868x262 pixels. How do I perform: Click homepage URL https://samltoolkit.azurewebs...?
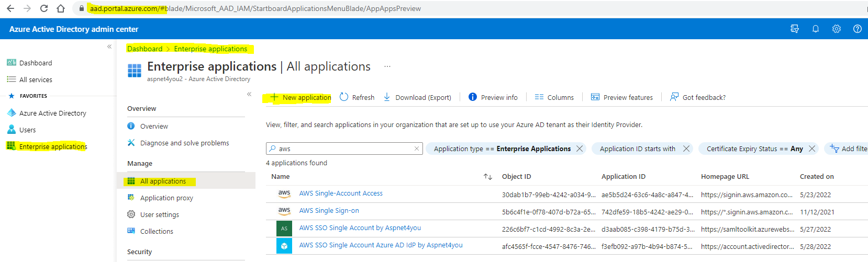[748, 229]
